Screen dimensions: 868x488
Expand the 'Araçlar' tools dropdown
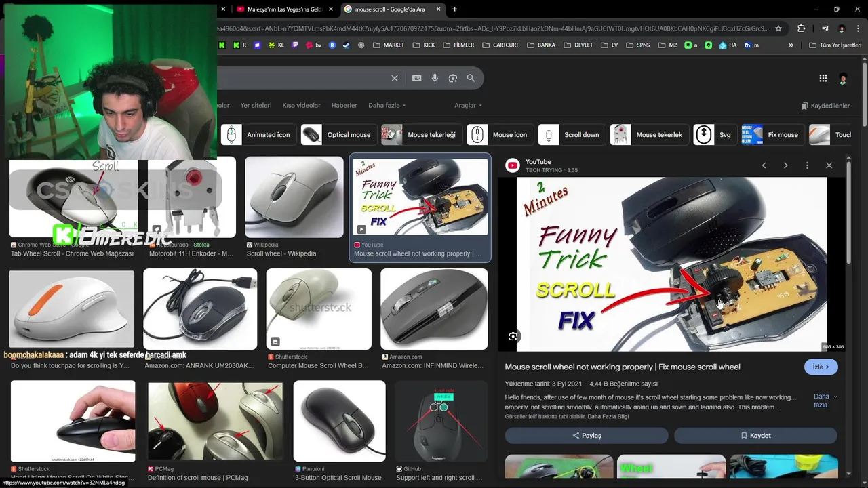(468, 106)
